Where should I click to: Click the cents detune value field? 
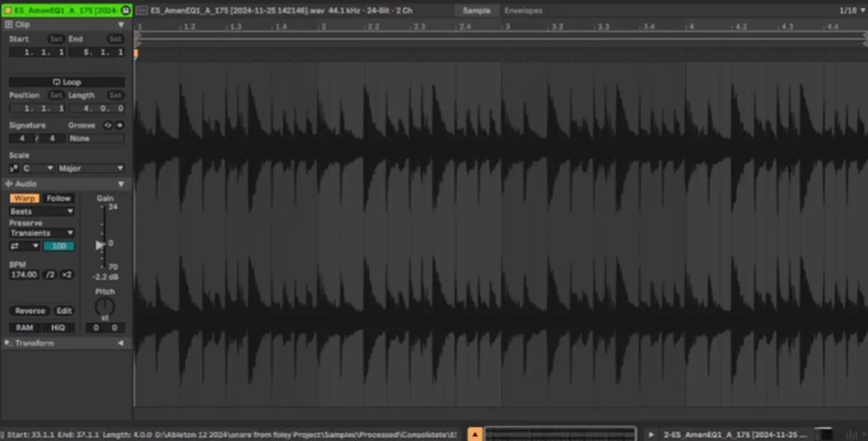[x=115, y=328]
